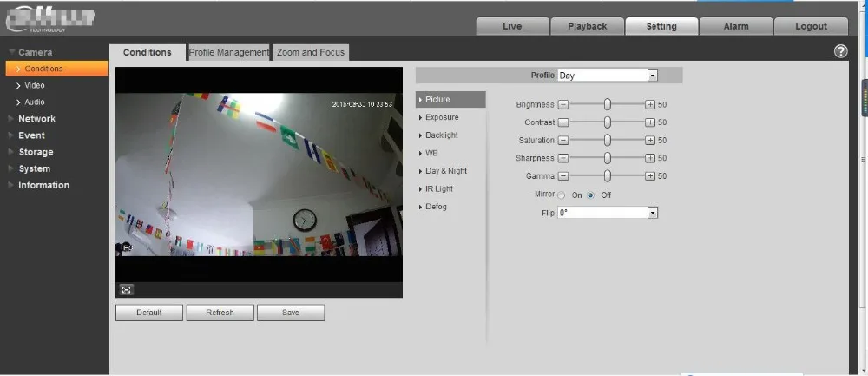Switch to the Playback tab
Screen dimensions: 868x376
click(x=588, y=26)
